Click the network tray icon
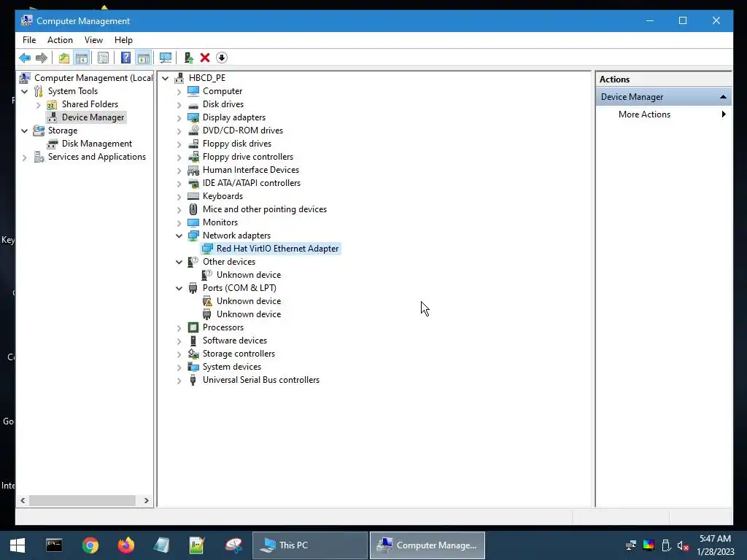 point(631,545)
